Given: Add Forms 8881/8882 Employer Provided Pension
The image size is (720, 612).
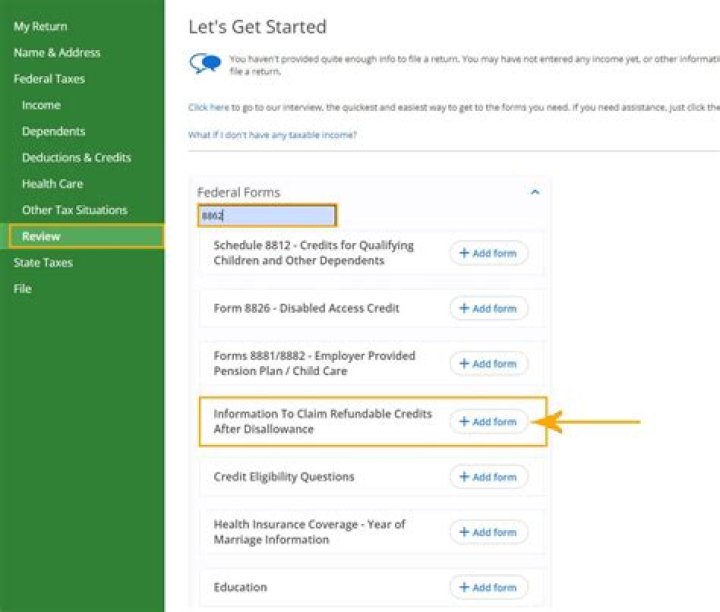Looking at the screenshot, I should [489, 364].
